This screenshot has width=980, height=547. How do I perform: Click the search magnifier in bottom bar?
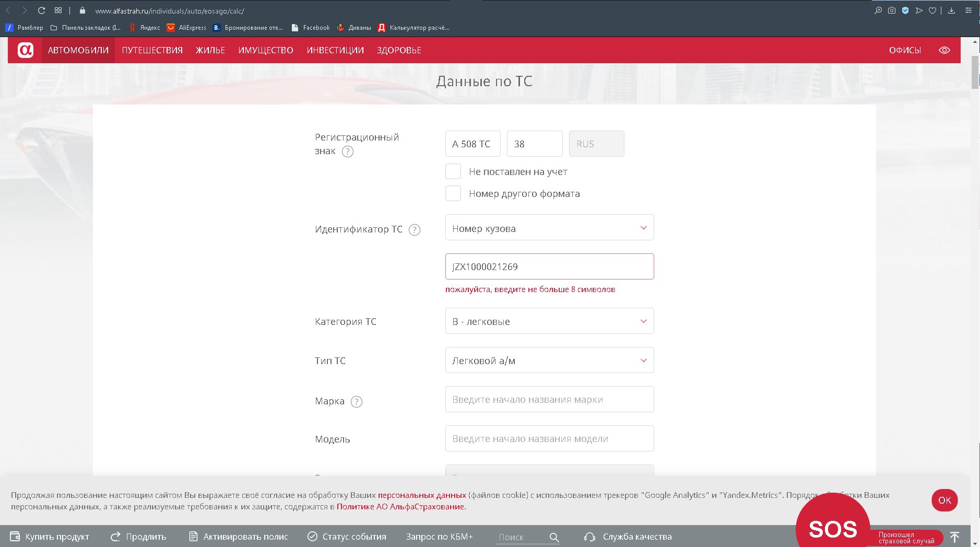click(554, 537)
